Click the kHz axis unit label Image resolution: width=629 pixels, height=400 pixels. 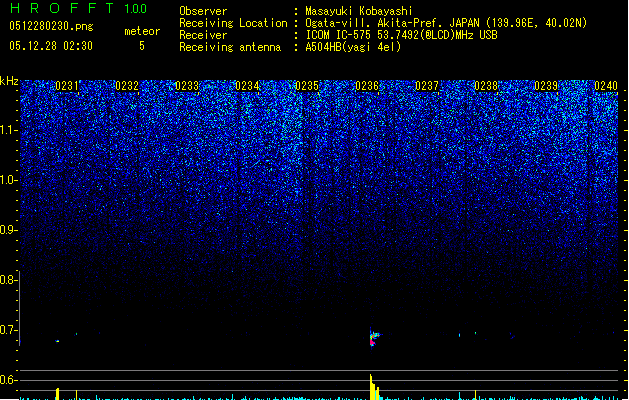pos(9,81)
